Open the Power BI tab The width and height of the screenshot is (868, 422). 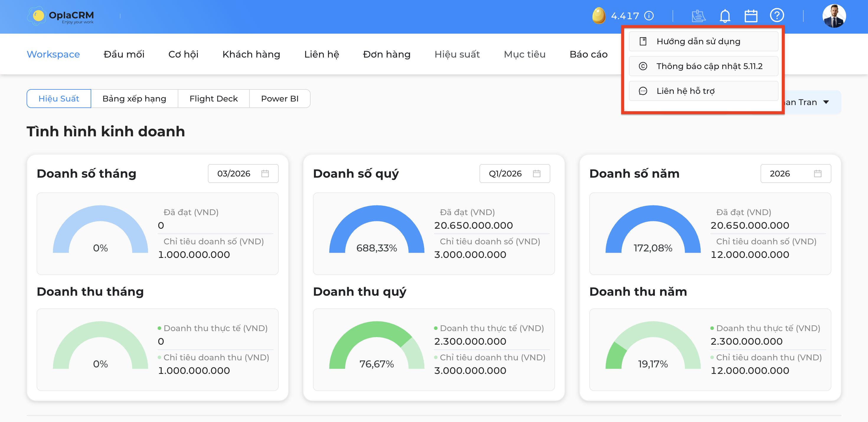[280, 99]
